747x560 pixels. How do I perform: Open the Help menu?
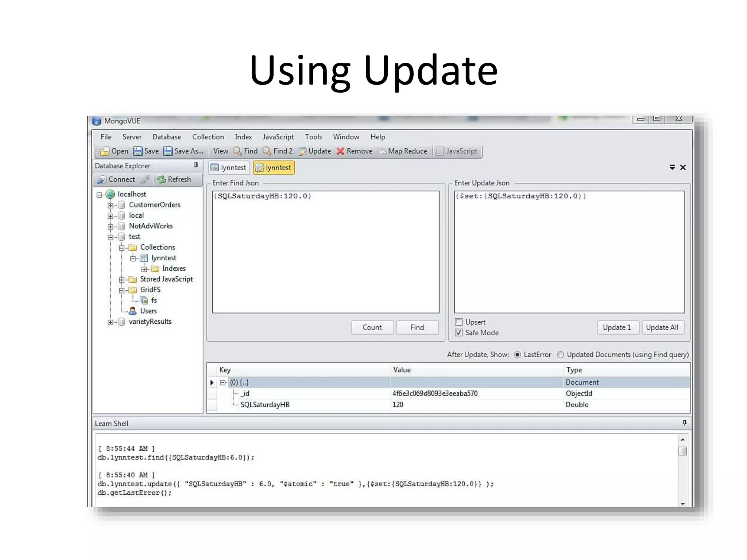click(x=378, y=137)
